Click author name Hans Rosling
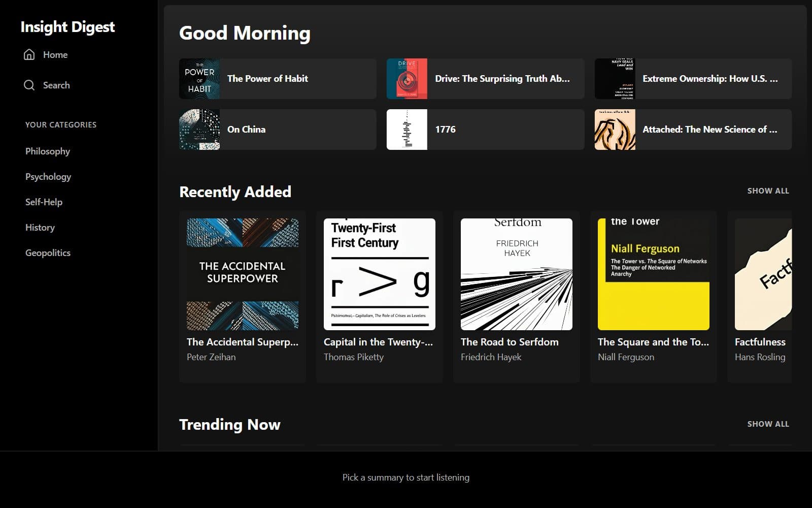 [x=760, y=357]
